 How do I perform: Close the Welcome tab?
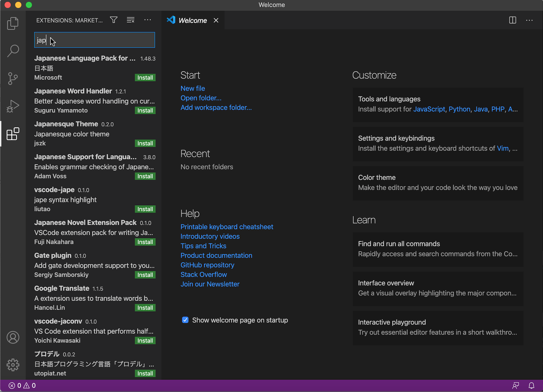(216, 20)
